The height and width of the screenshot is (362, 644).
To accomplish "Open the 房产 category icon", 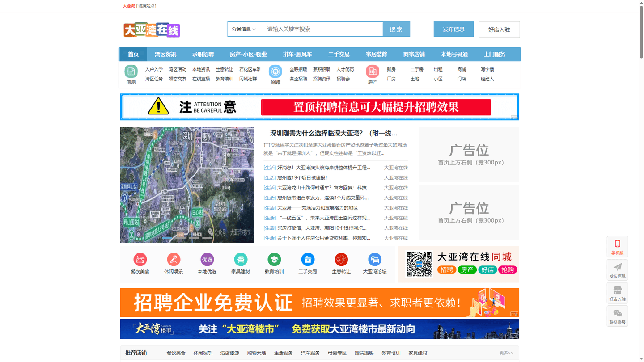I will tap(373, 72).
